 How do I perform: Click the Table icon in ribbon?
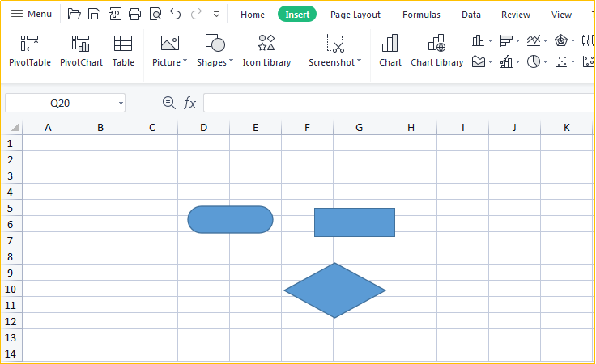[x=123, y=51]
